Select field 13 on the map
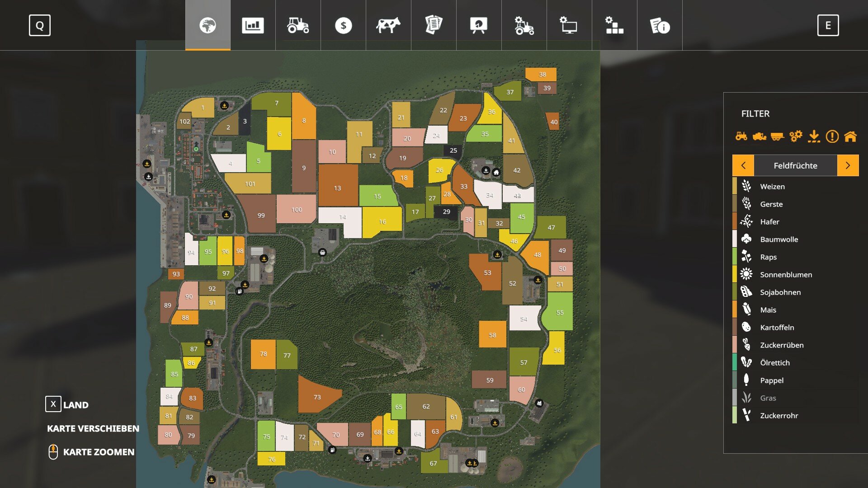 pyautogui.click(x=338, y=188)
